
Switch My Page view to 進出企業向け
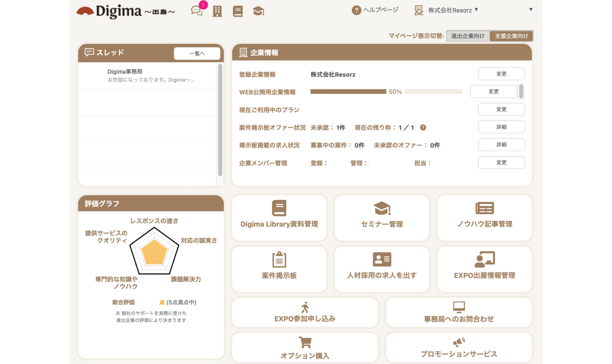point(468,36)
